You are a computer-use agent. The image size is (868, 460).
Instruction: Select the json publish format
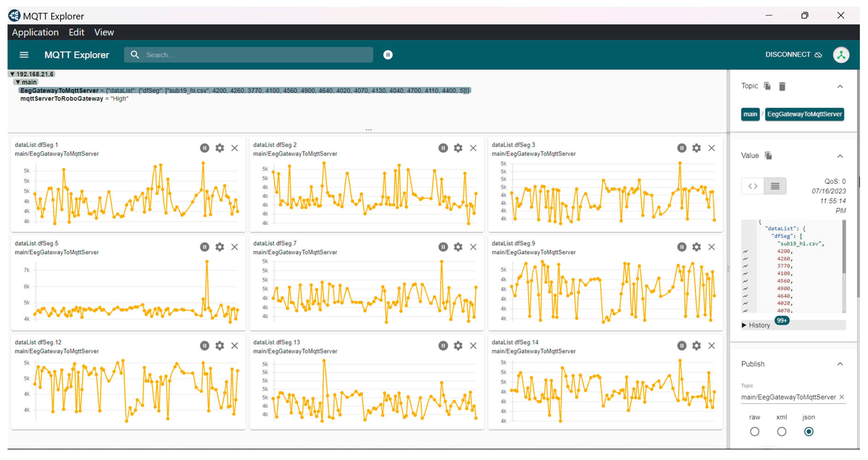click(x=808, y=431)
